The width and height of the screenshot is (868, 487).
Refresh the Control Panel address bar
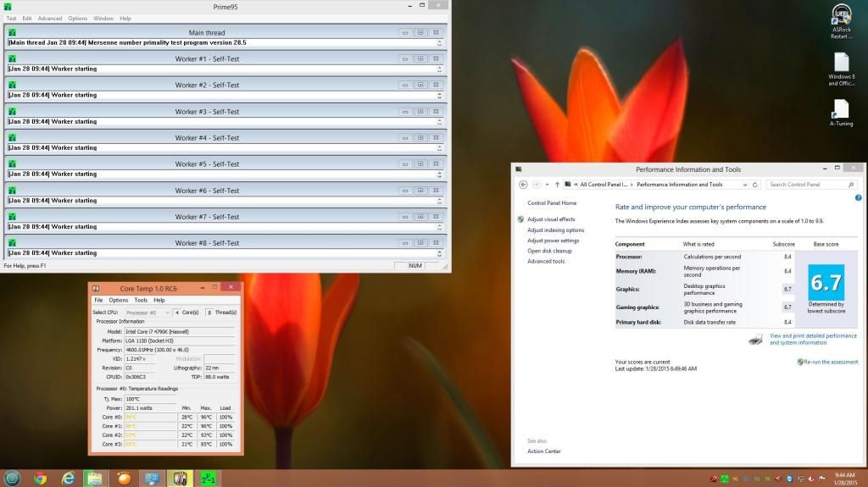(x=754, y=185)
